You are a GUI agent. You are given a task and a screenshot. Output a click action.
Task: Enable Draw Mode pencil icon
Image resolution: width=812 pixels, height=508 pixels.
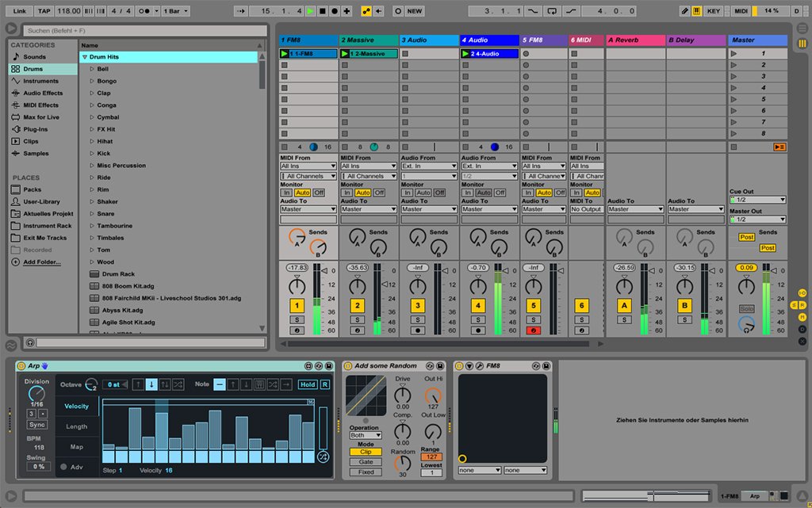(x=684, y=11)
